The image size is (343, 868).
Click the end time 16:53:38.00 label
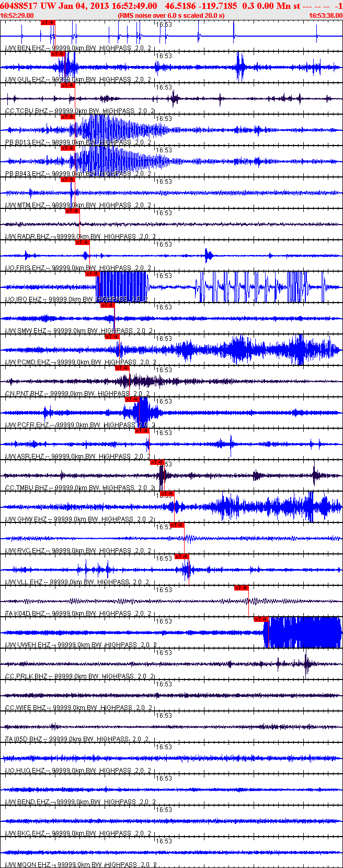click(x=325, y=16)
